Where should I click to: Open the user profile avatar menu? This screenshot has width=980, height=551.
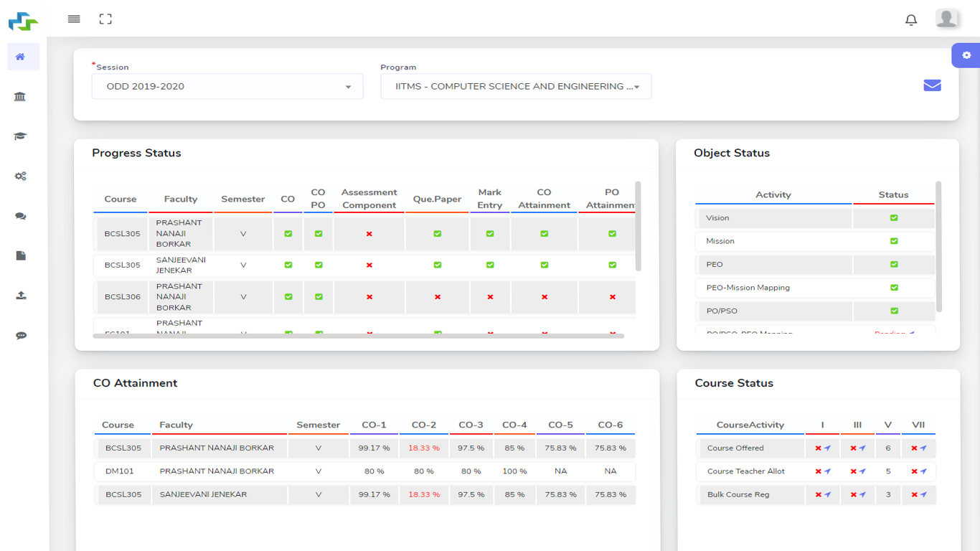pos(946,19)
